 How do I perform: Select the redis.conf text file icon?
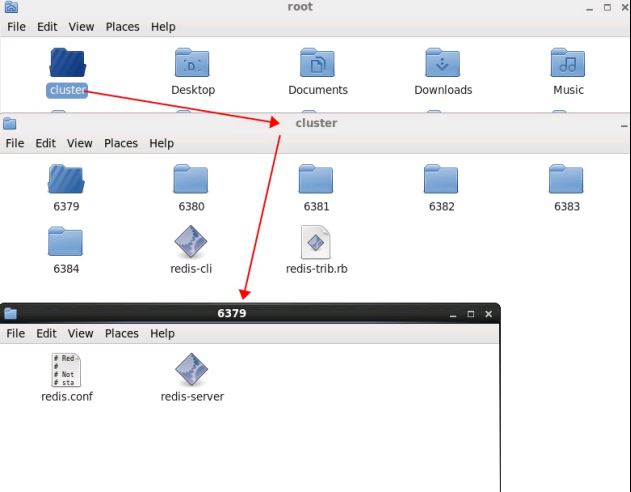tap(66, 370)
